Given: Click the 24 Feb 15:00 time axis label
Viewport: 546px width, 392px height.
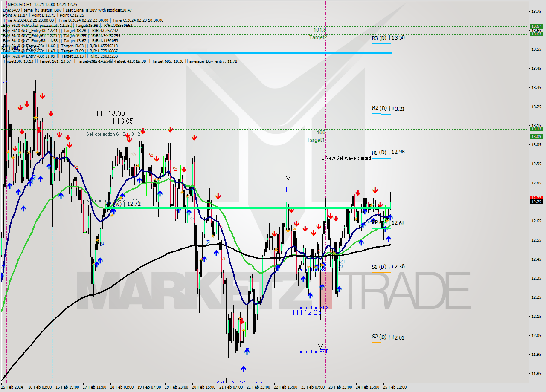Looking at the screenshot, I should click(x=368, y=387).
